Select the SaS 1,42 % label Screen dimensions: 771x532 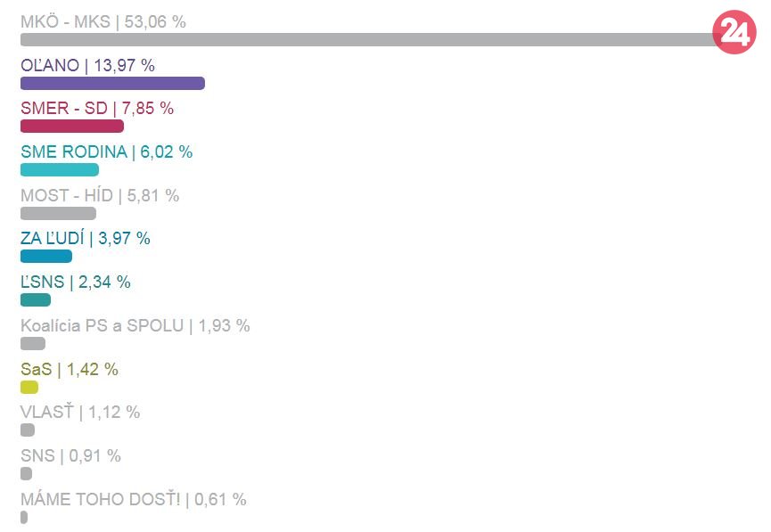coord(70,369)
